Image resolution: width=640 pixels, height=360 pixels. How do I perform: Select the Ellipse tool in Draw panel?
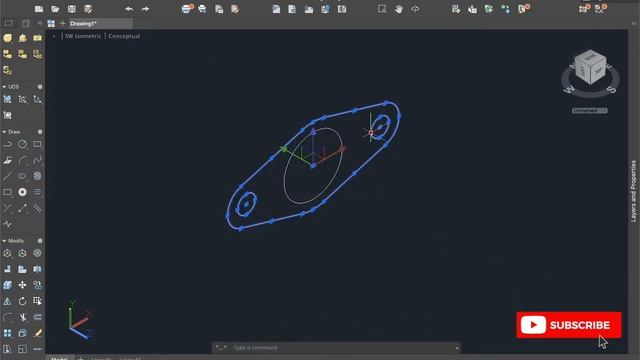pos(22,176)
